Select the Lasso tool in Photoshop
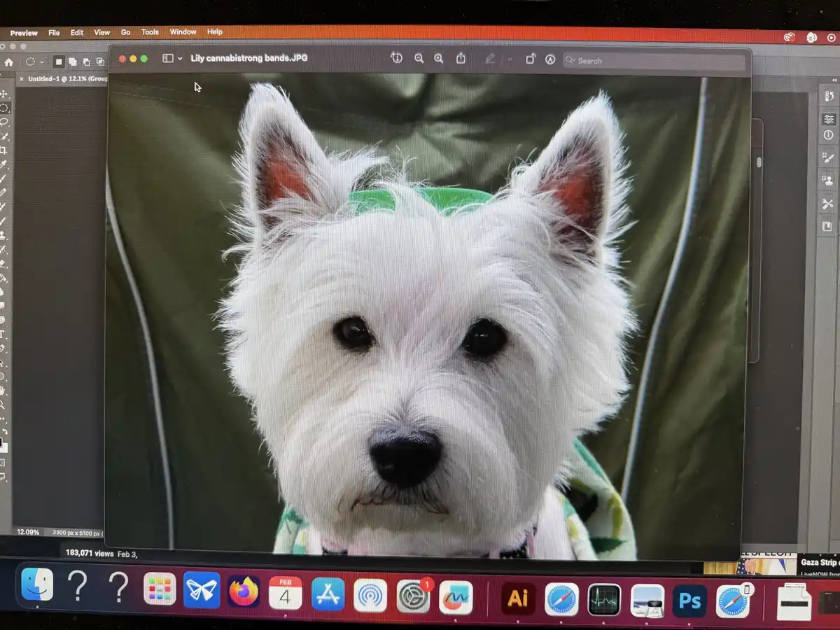The image size is (840, 630). coord(4,122)
